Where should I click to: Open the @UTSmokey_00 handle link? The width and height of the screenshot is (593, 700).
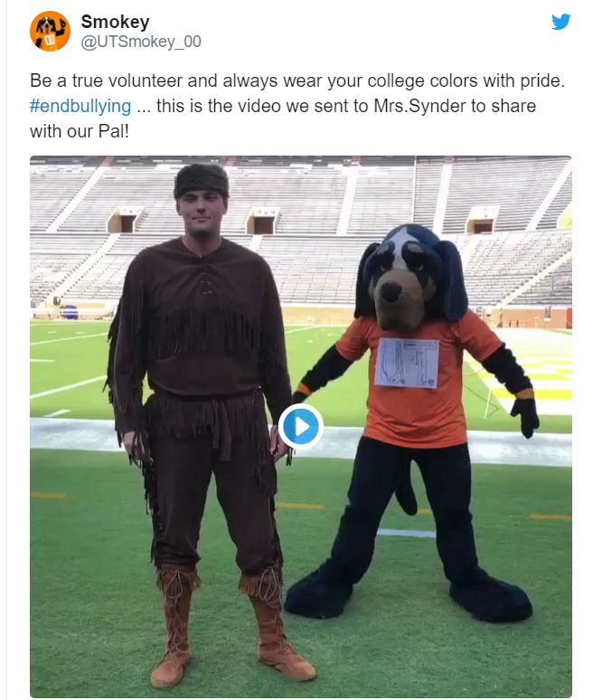tap(140, 42)
